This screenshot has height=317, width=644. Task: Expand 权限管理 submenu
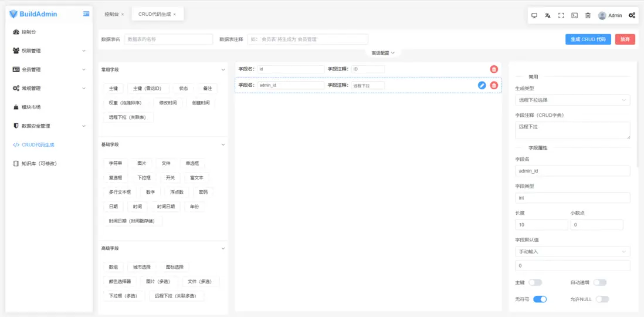(84, 51)
